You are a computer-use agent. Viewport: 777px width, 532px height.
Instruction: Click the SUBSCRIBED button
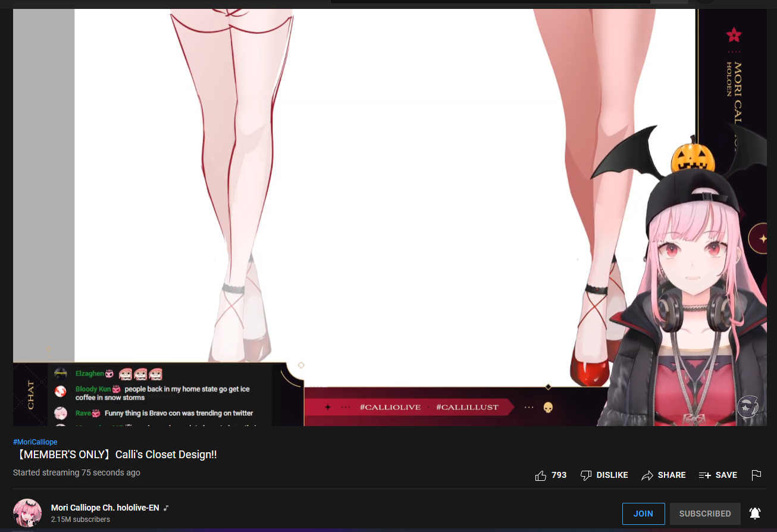[x=705, y=514]
